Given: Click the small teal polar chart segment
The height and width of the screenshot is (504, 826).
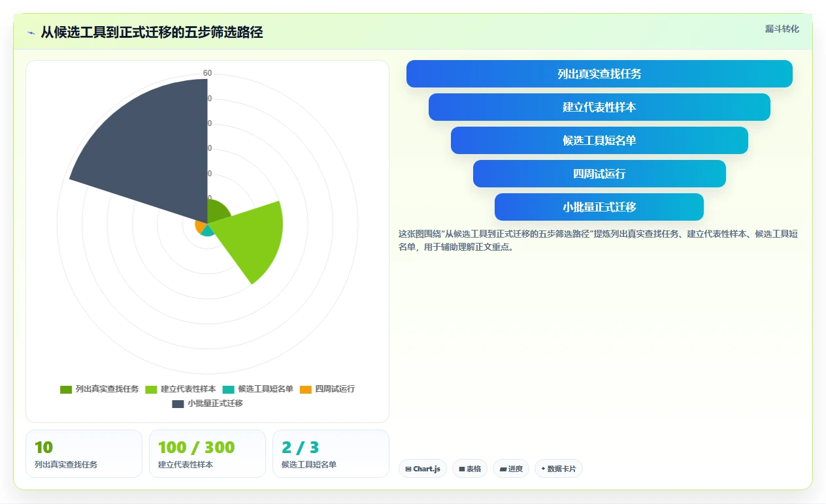Looking at the screenshot, I should 208,230.
